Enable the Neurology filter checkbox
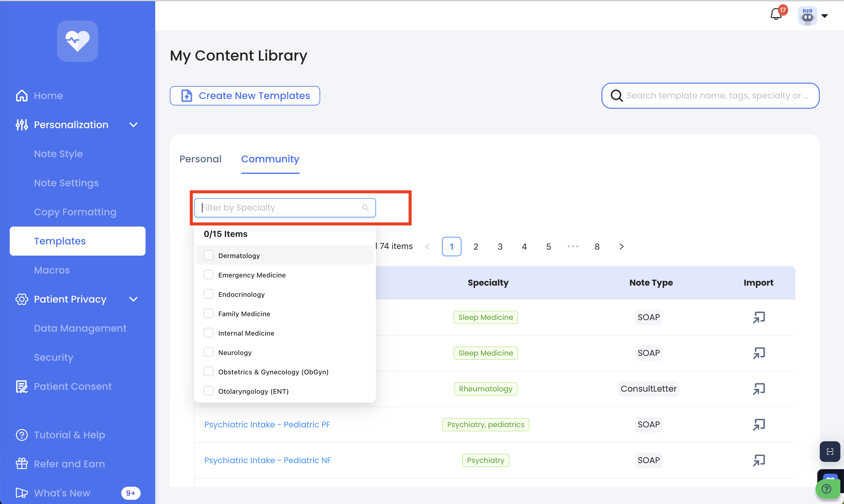The image size is (844, 504). pos(208,352)
